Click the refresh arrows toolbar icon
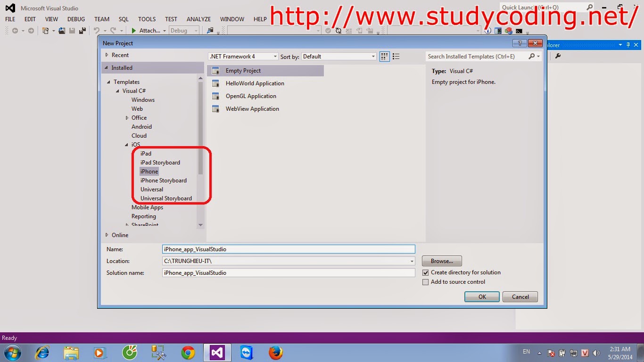 [338, 31]
